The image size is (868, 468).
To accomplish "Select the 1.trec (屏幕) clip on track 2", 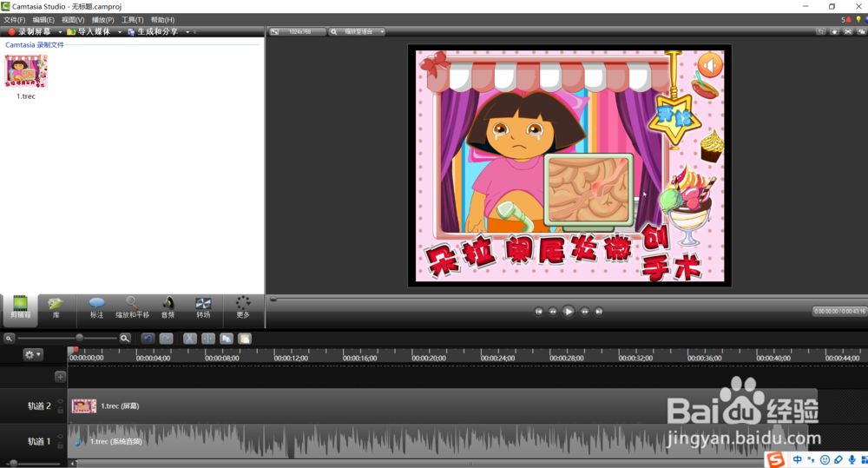I will [x=443, y=406].
